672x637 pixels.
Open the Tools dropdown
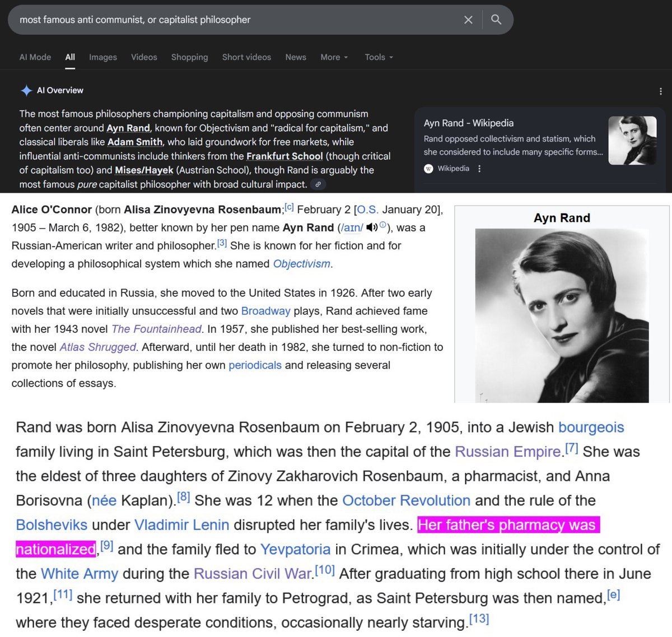pos(379,57)
